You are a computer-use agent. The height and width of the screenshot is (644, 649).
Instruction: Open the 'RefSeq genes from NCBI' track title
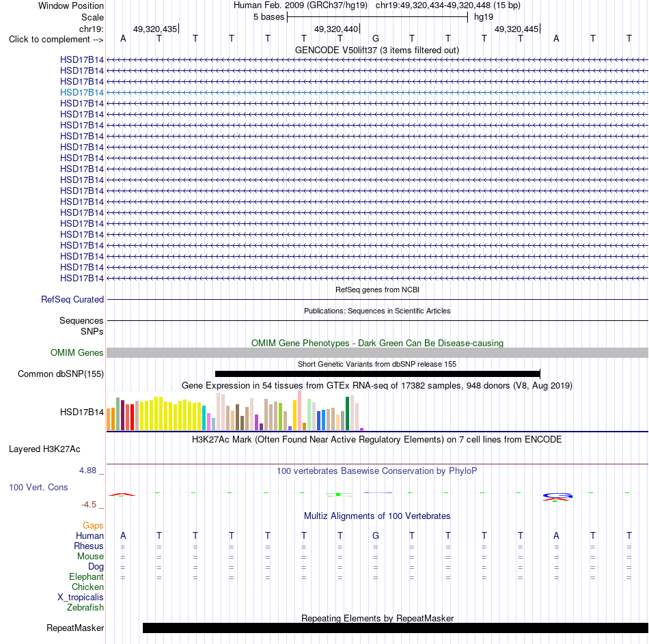[x=377, y=290]
